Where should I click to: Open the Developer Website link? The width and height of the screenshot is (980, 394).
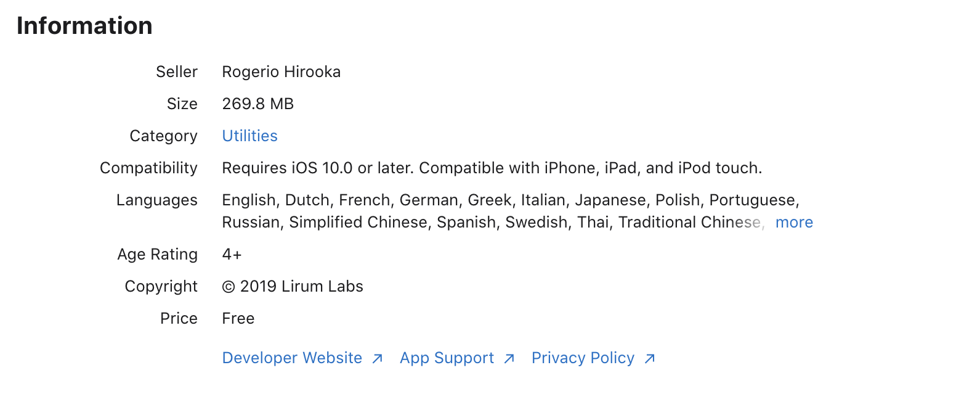coord(292,358)
